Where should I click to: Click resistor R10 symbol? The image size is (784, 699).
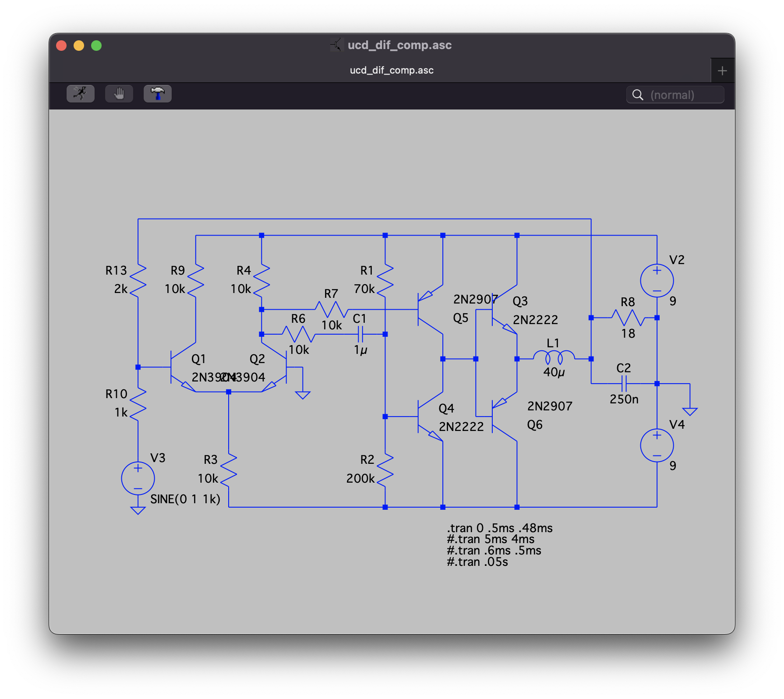(138, 404)
